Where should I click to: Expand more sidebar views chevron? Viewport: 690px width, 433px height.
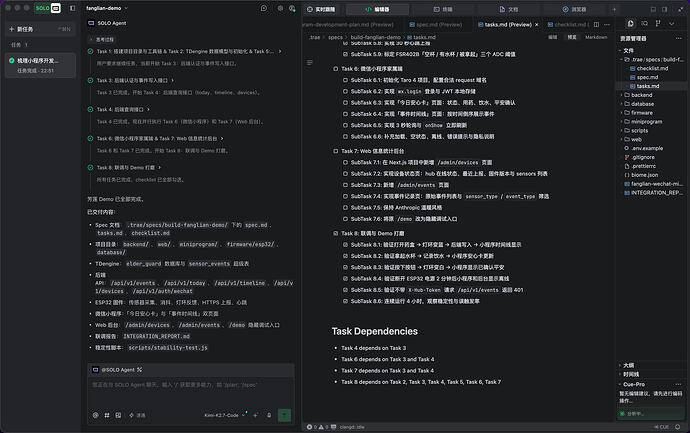coord(672,23)
